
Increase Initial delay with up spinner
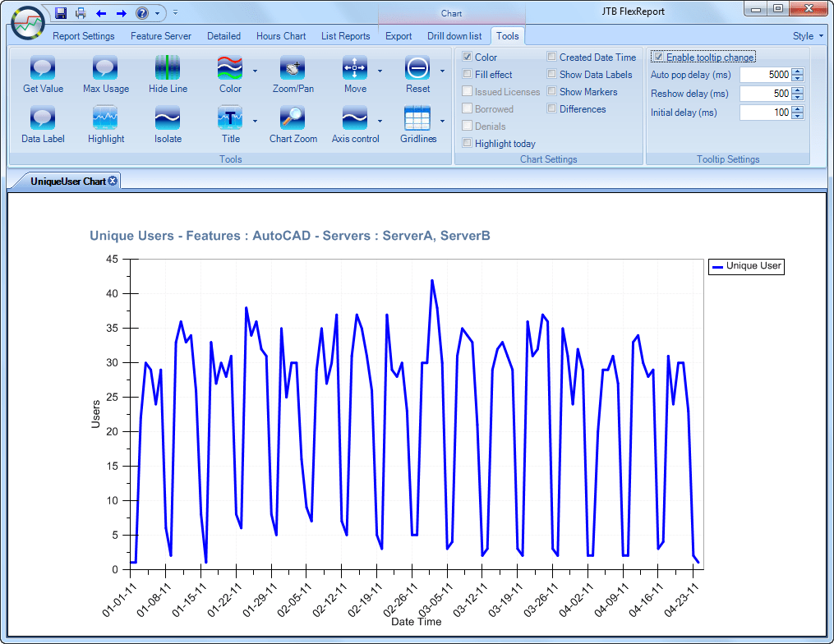[797, 109]
